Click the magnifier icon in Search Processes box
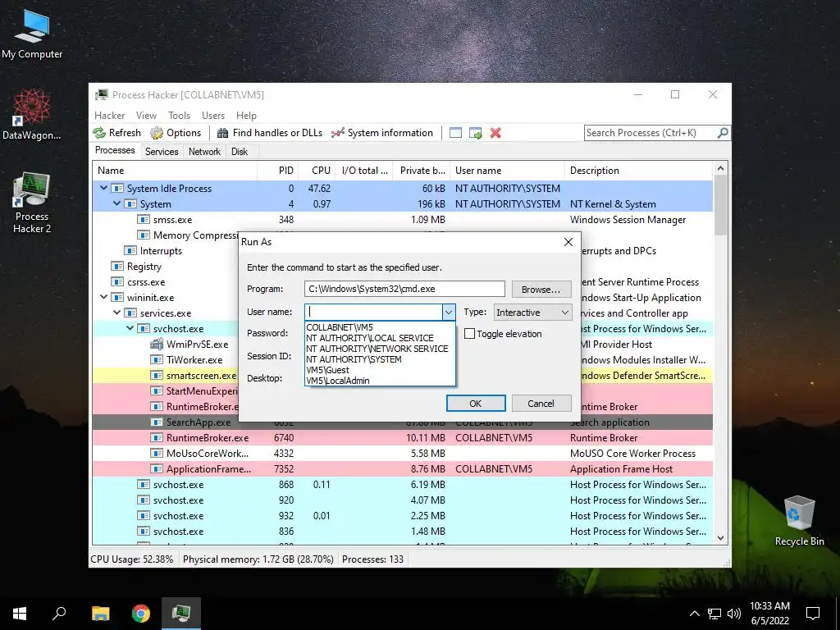Image resolution: width=840 pixels, height=630 pixels. click(723, 132)
